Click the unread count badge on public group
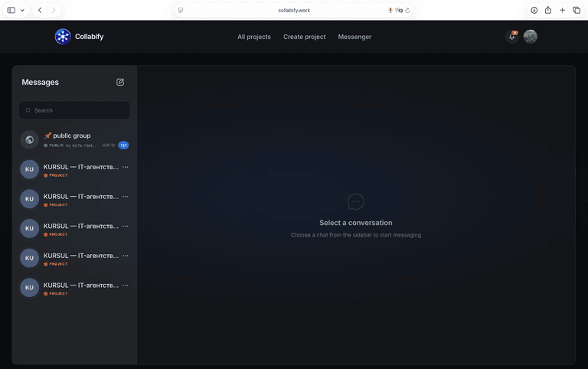 tap(123, 145)
